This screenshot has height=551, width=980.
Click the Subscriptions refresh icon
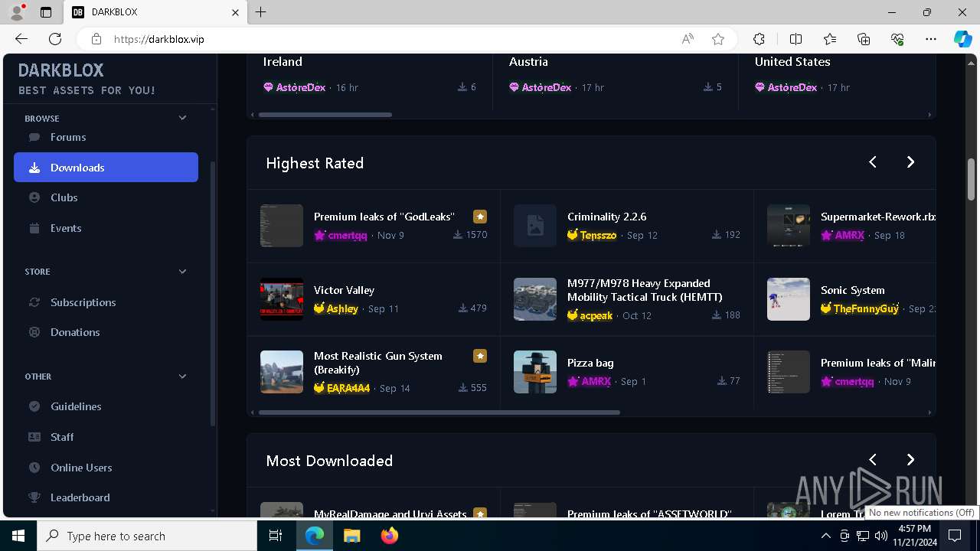coord(34,302)
